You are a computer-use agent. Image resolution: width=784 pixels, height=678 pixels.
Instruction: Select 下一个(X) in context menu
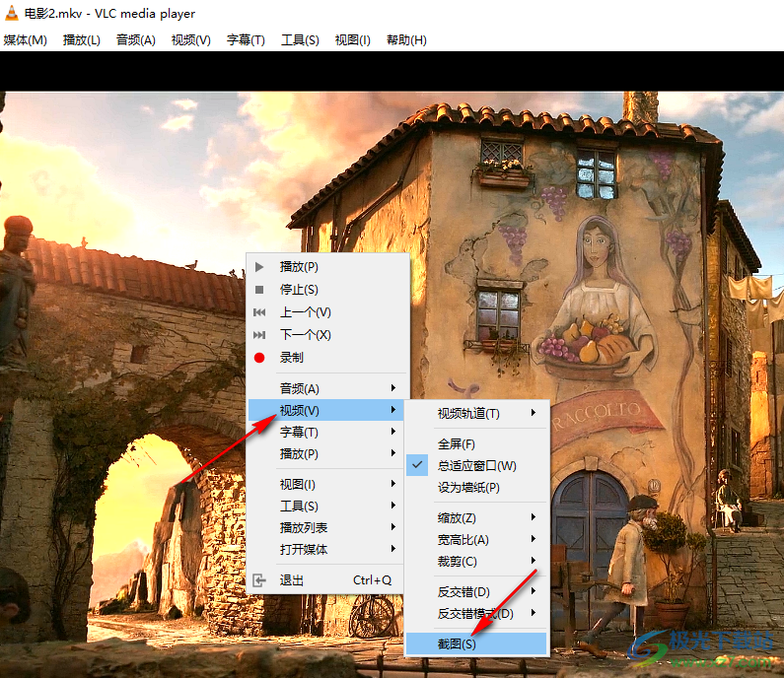(x=326, y=335)
